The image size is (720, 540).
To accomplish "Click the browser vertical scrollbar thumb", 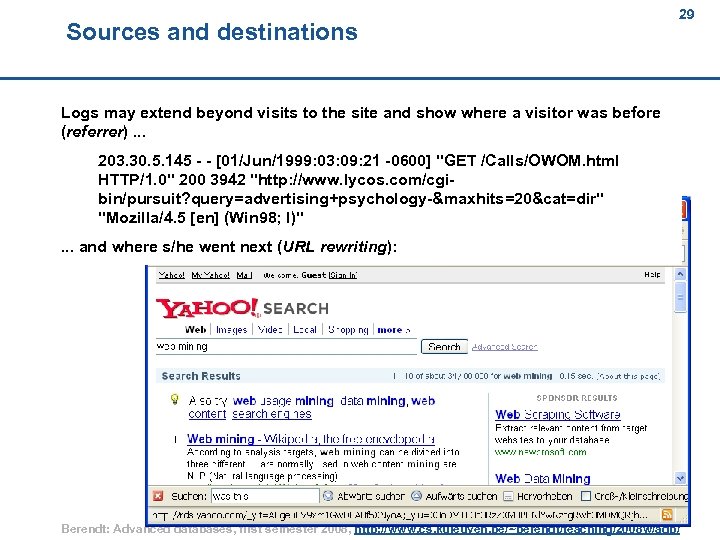I will [680, 297].
